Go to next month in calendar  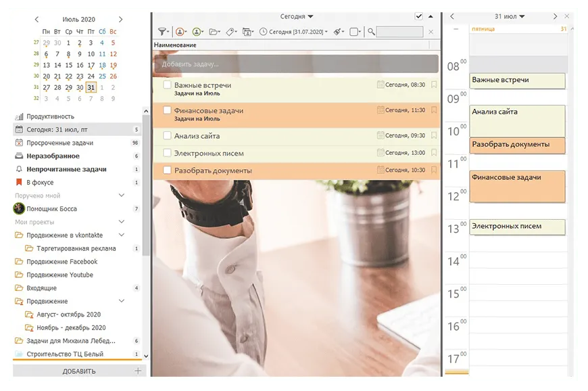point(120,20)
